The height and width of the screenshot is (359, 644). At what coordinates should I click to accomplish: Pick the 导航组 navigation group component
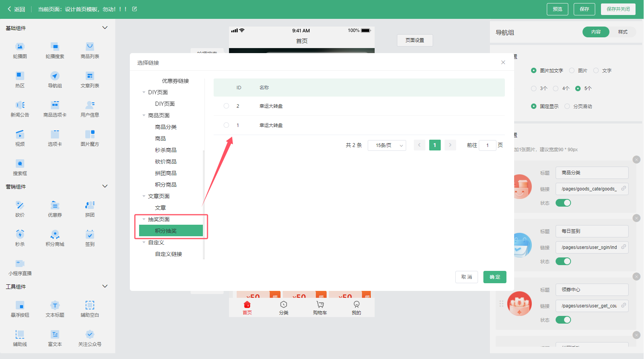55,80
